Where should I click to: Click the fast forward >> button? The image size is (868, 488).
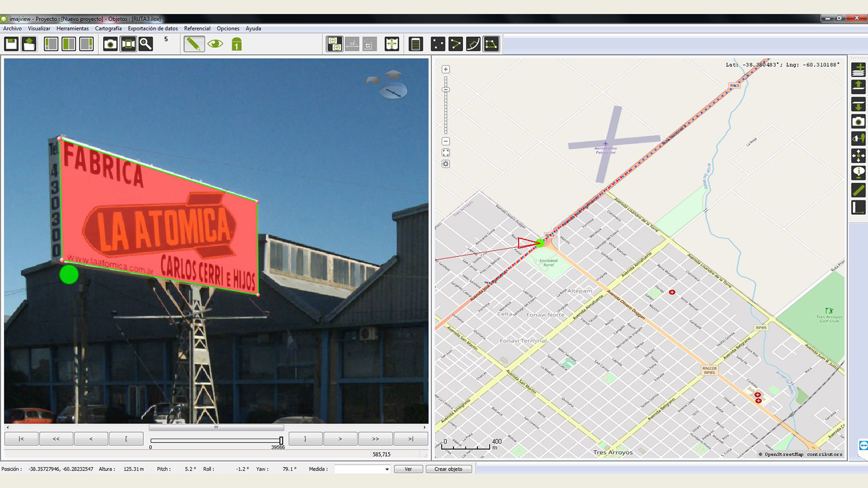(x=375, y=439)
